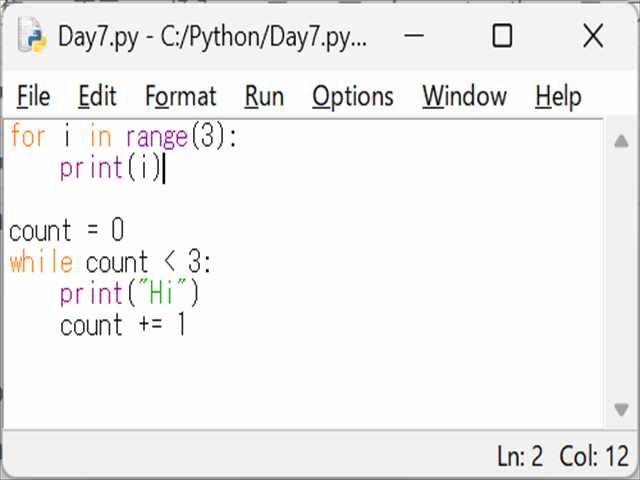
Task: Open the Edit menu
Action: click(97, 97)
